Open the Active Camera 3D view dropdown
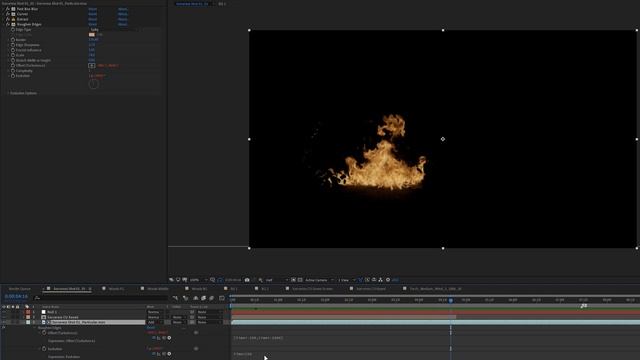The image size is (640, 360). (319, 280)
